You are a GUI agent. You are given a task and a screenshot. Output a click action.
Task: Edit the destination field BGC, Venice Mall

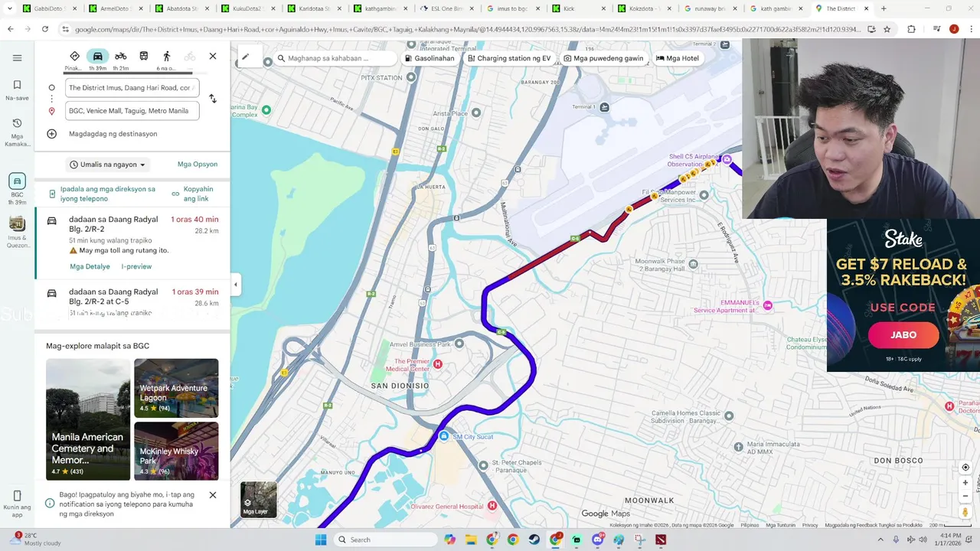coord(132,111)
